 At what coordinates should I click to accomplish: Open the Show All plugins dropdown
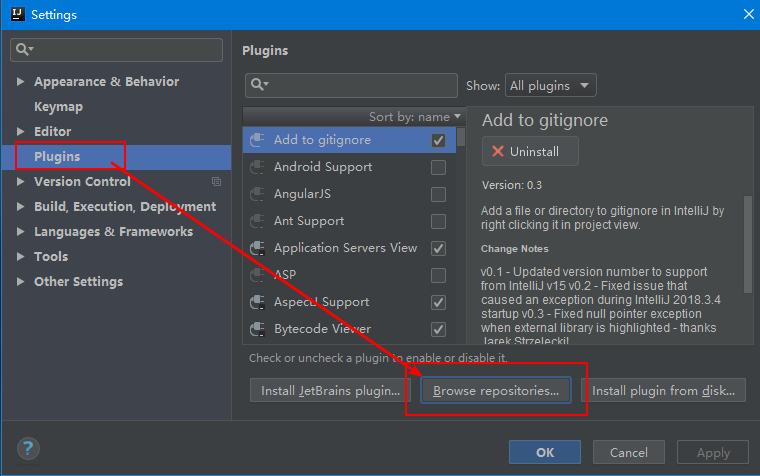(550, 85)
